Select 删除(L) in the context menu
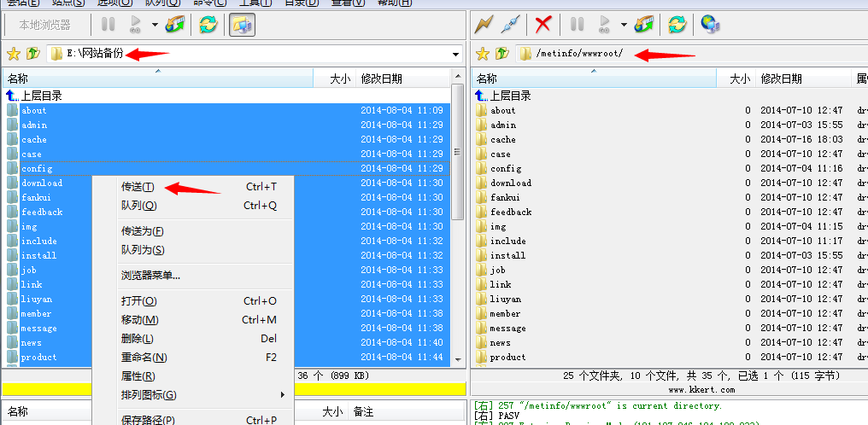 pyautogui.click(x=138, y=339)
